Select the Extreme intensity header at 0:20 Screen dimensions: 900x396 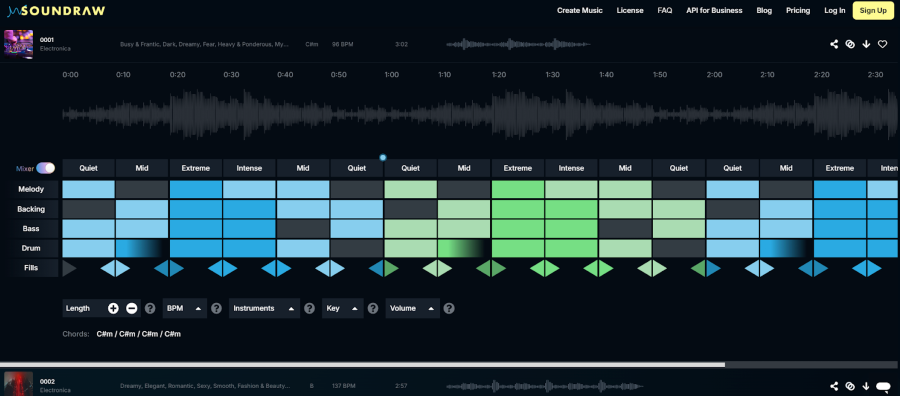tap(196, 168)
